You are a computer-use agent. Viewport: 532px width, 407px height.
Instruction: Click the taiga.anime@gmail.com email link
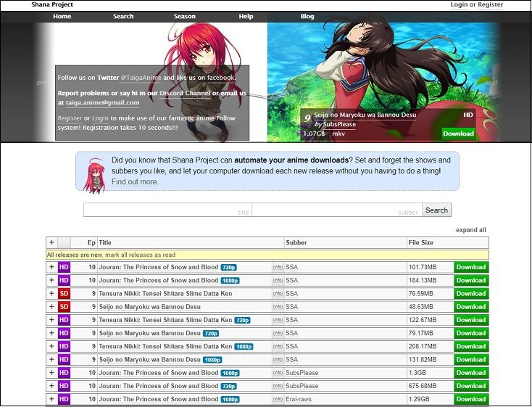[102, 102]
